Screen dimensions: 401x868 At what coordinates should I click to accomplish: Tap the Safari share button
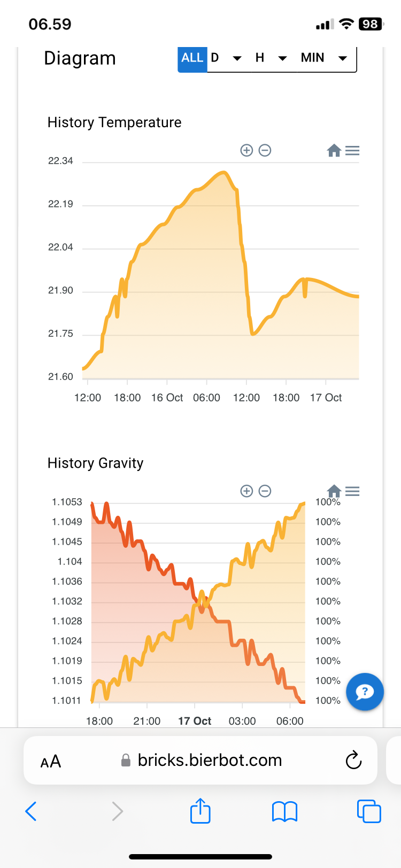[x=200, y=811]
